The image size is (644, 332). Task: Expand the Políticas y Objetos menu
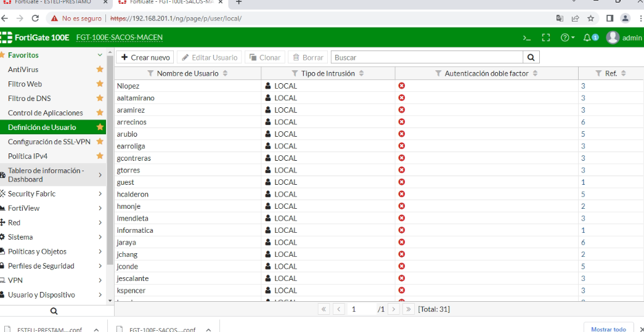(100, 251)
